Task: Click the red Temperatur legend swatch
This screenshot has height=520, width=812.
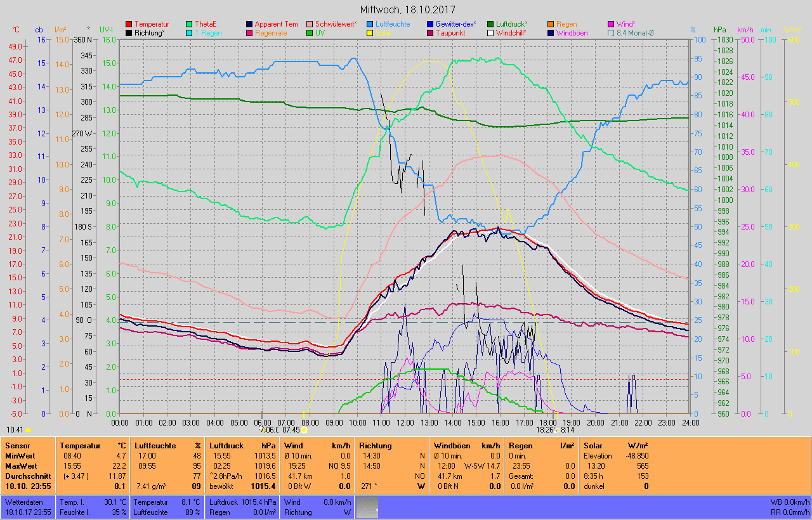Action: [130, 24]
